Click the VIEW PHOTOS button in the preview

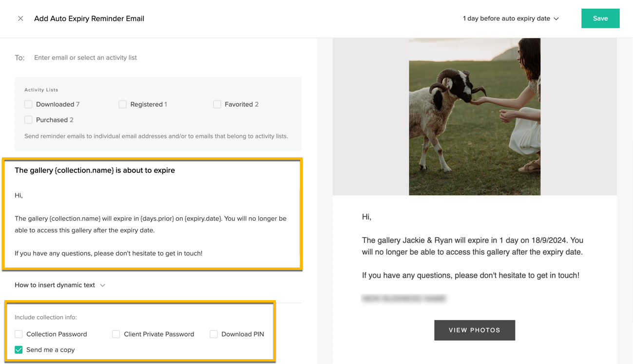pos(474,330)
